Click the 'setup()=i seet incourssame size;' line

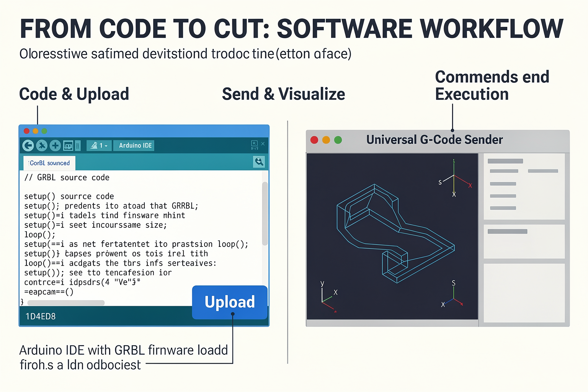click(96, 225)
